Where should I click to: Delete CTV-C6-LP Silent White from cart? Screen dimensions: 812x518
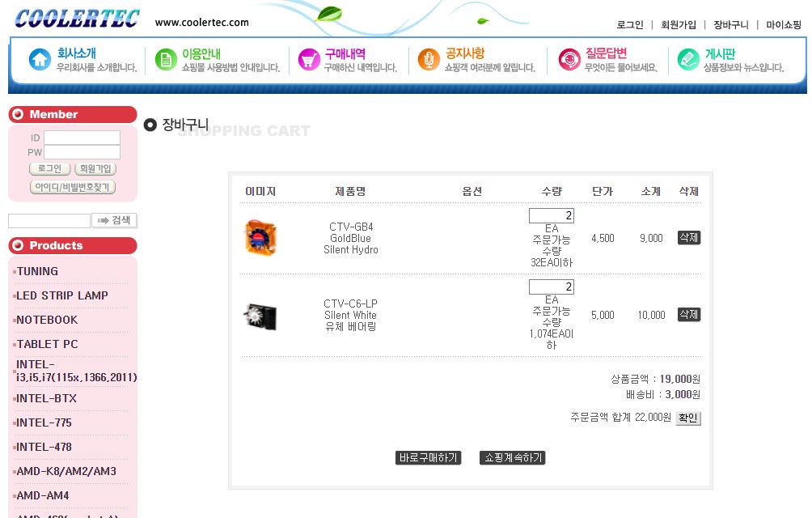point(689,314)
